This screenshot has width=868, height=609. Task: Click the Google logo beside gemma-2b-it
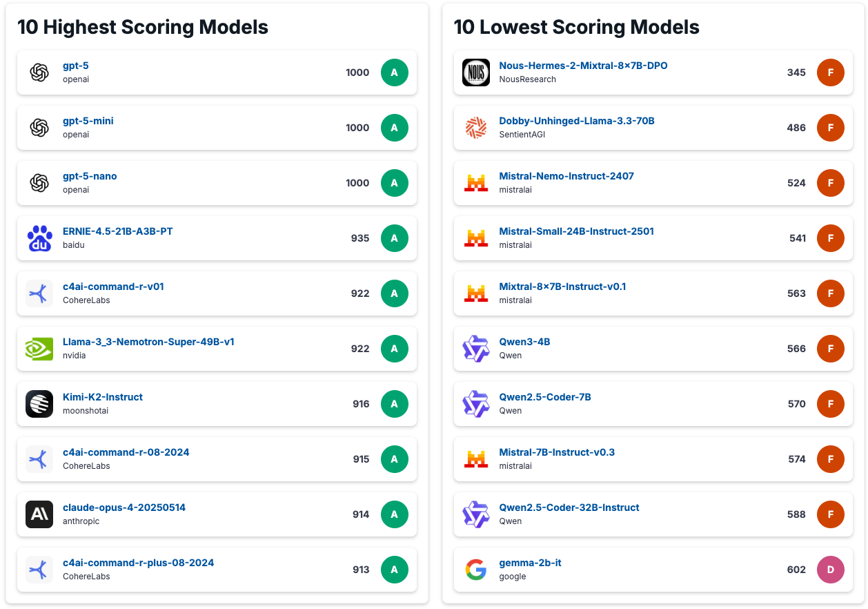click(476, 570)
